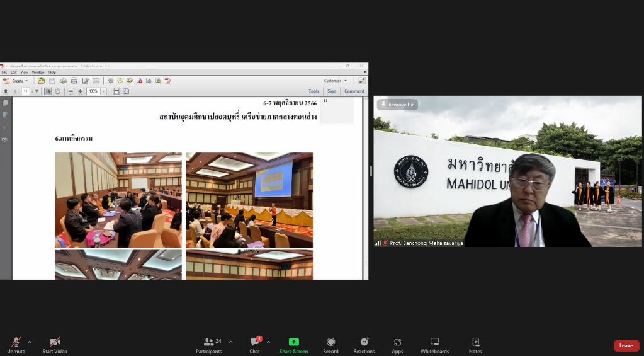
Task: Click the green Share Screen button
Action: point(293,346)
